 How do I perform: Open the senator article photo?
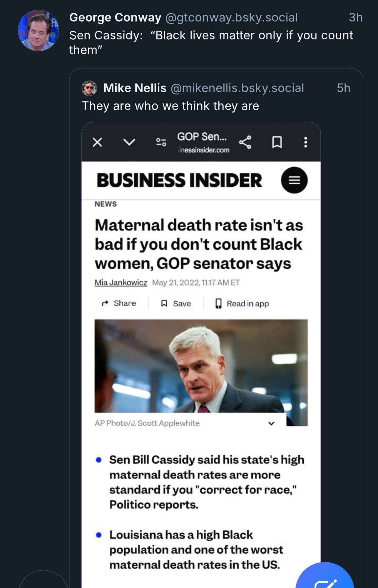coord(201,366)
